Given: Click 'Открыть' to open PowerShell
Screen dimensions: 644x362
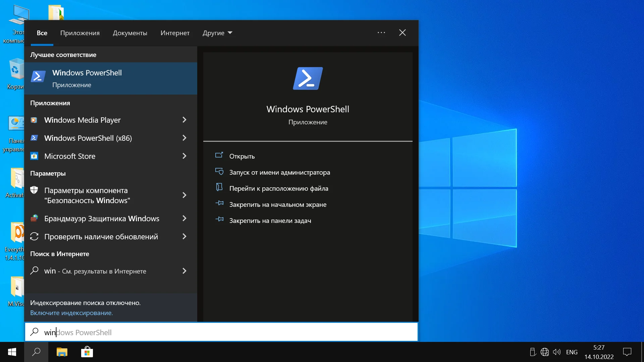Looking at the screenshot, I should click(243, 156).
